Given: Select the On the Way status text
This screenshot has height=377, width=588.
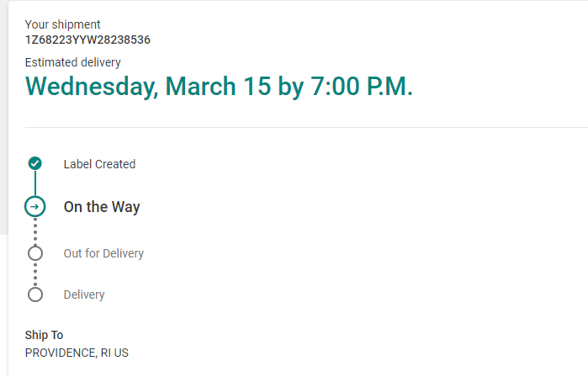Looking at the screenshot, I should point(102,207).
